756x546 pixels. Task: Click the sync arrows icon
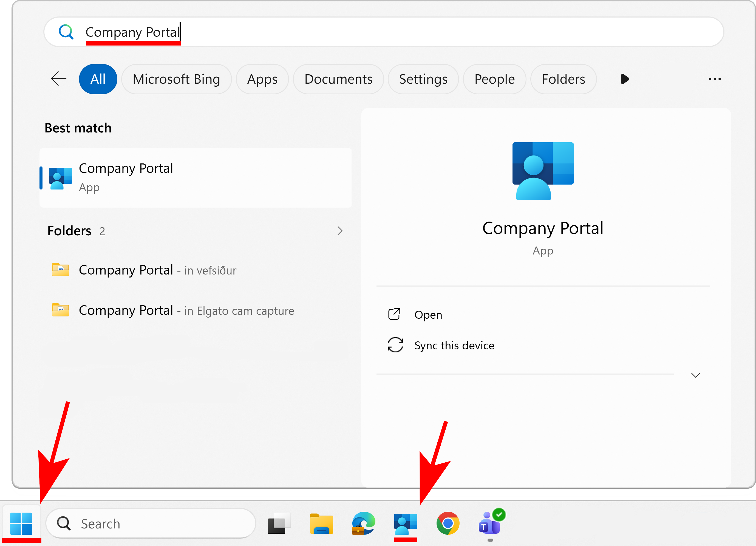395,345
